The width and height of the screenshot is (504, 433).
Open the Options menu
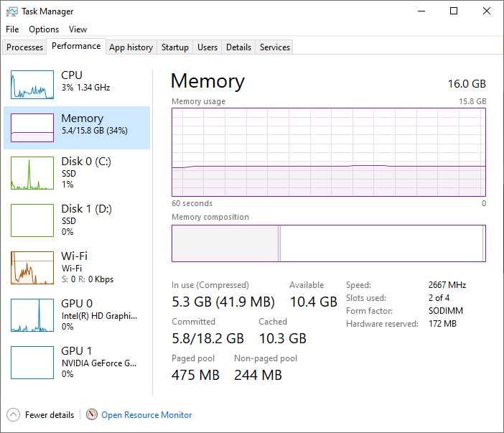point(44,29)
